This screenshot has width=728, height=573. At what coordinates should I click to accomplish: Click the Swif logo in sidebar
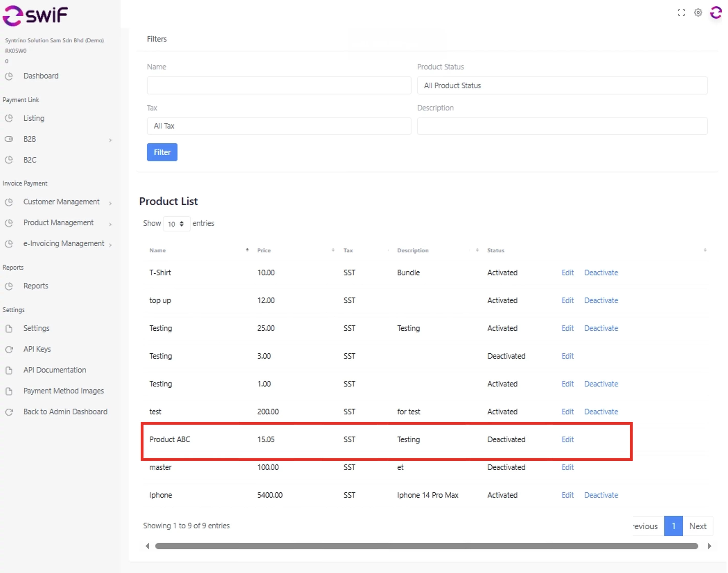pos(35,15)
